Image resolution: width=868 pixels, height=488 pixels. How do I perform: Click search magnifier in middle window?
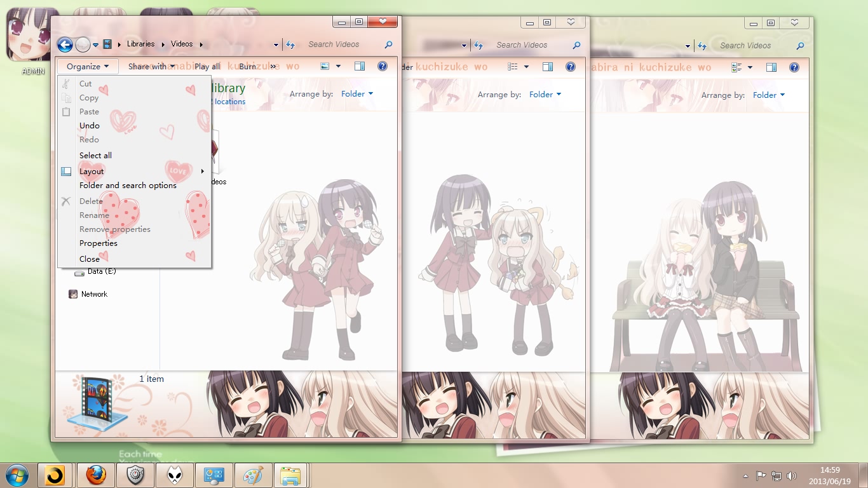coord(576,45)
